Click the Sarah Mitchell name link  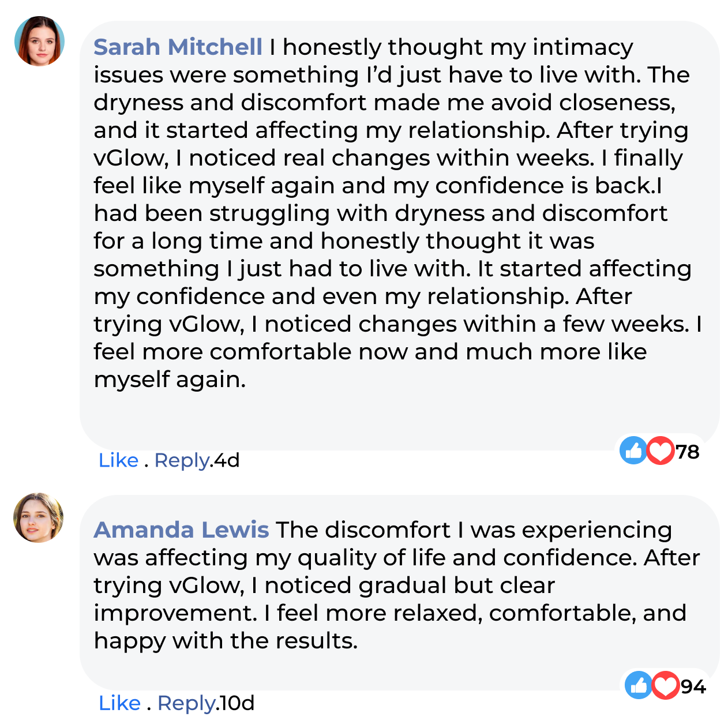[x=178, y=47]
